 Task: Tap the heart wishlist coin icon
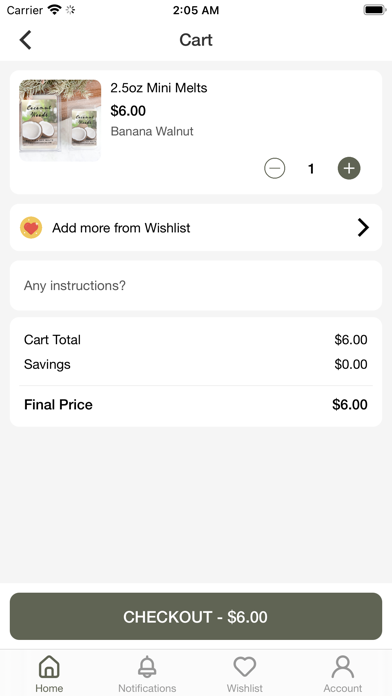[x=31, y=228]
